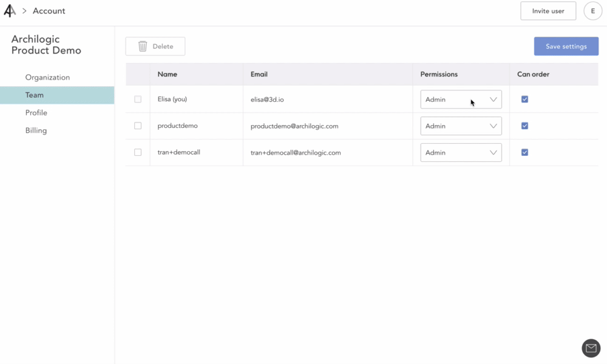Open the Billing section
The width and height of the screenshot is (607, 364).
36,131
